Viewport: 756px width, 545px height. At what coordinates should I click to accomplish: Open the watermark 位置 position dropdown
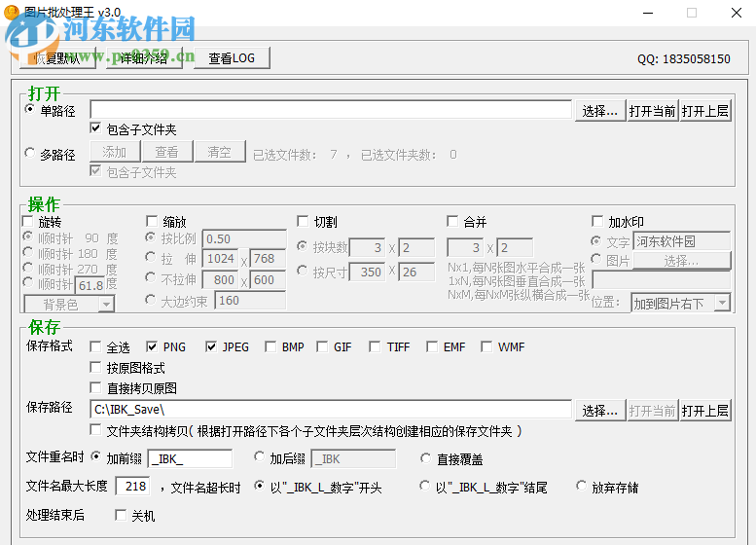tap(681, 303)
